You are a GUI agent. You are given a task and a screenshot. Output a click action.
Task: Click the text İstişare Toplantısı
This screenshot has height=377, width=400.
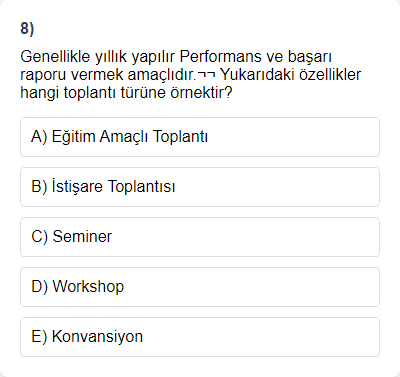(x=113, y=186)
